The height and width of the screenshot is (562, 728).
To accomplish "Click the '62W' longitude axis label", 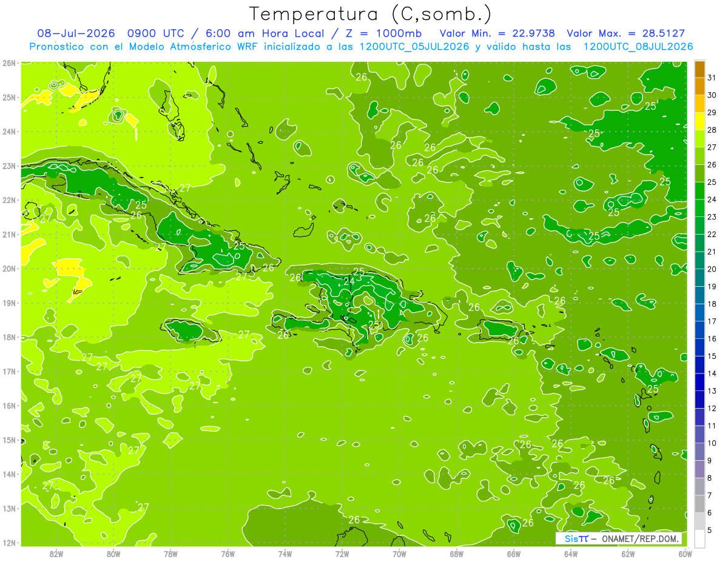I will [x=628, y=554].
